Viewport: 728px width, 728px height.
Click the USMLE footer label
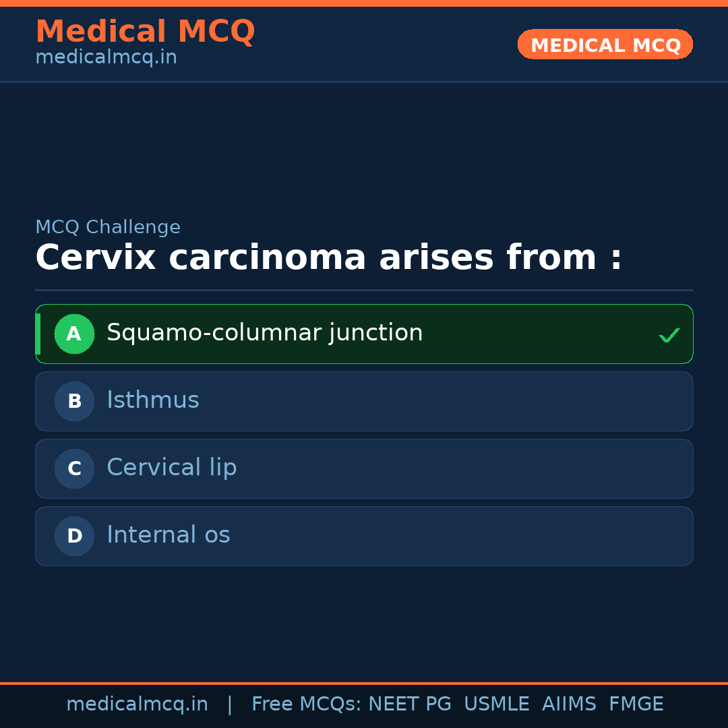click(496, 704)
